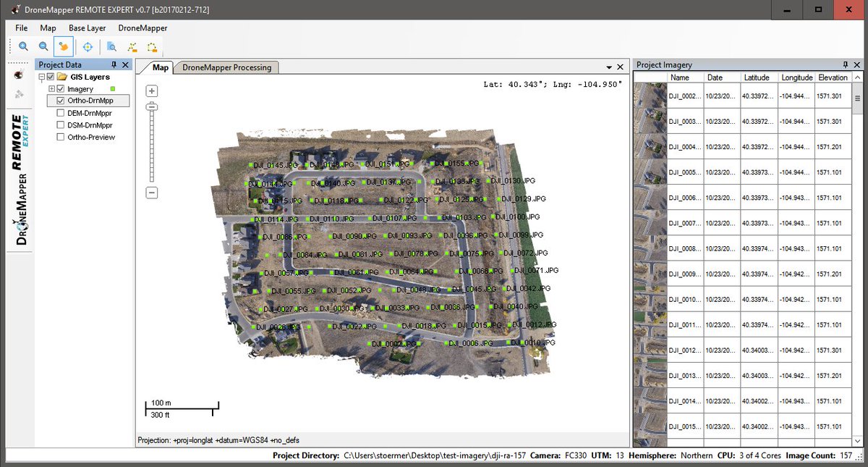The width and height of the screenshot is (868, 467).
Task: Select the zoom-to-rectangle selection tool
Action: click(111, 46)
